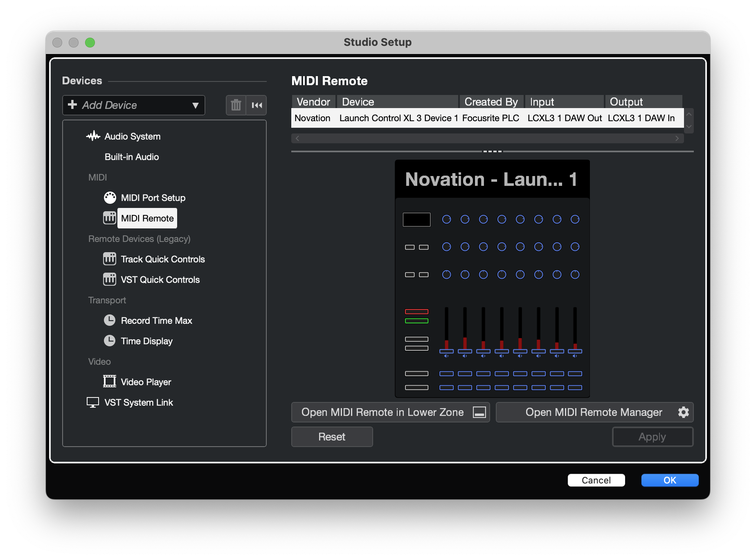Click Open MIDI Remote Manager button
Viewport: 756px width, 560px height.
pos(594,412)
